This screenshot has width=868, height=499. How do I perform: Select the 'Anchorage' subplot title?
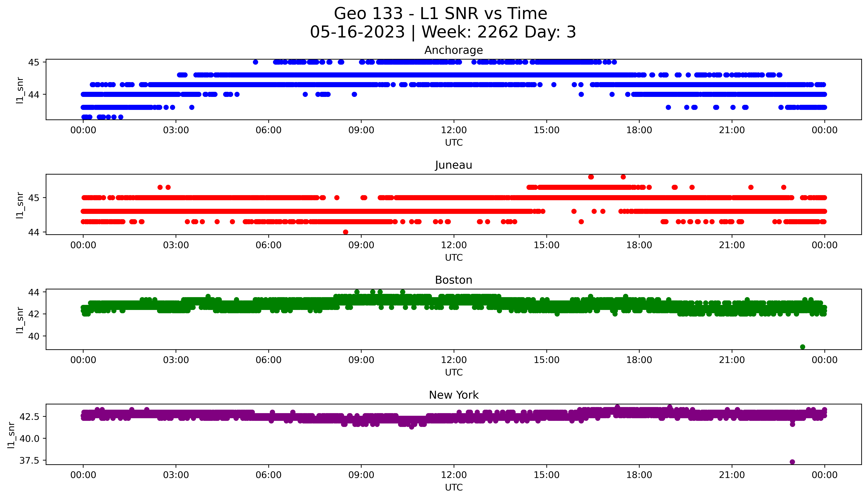point(454,50)
